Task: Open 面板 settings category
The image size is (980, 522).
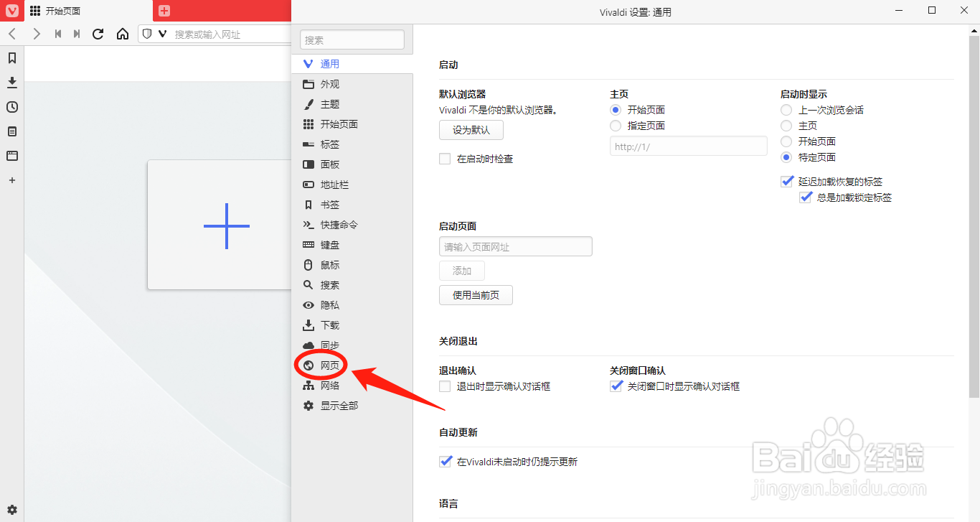Action: (352, 164)
